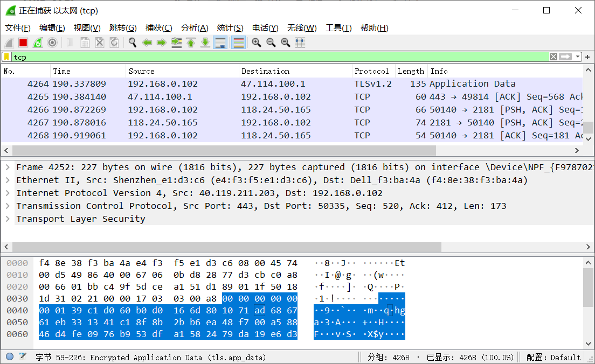Expand Transmission Control Protocol details
Viewport: 595px width, 364px height.
8,206
